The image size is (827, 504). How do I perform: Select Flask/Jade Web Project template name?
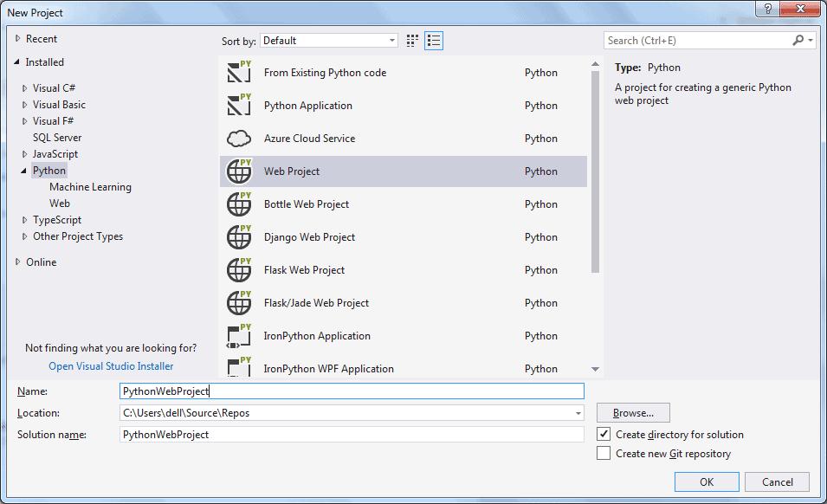pyautogui.click(x=316, y=302)
